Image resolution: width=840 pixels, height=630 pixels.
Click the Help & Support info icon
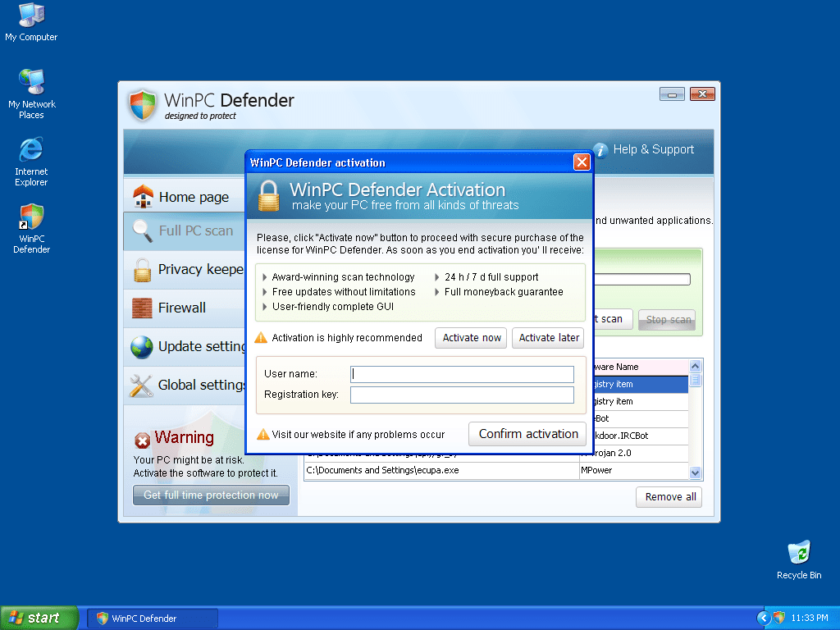600,149
